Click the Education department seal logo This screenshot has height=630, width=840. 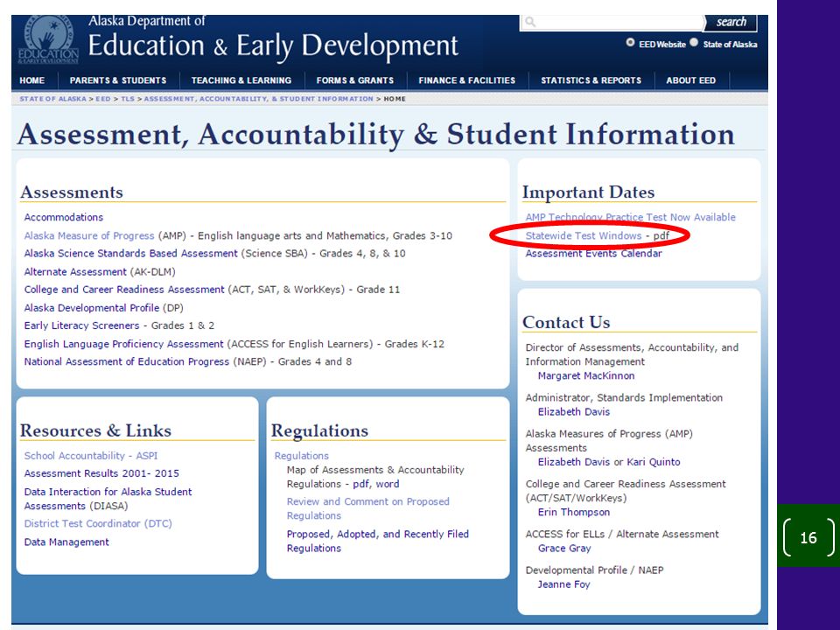pos(48,40)
